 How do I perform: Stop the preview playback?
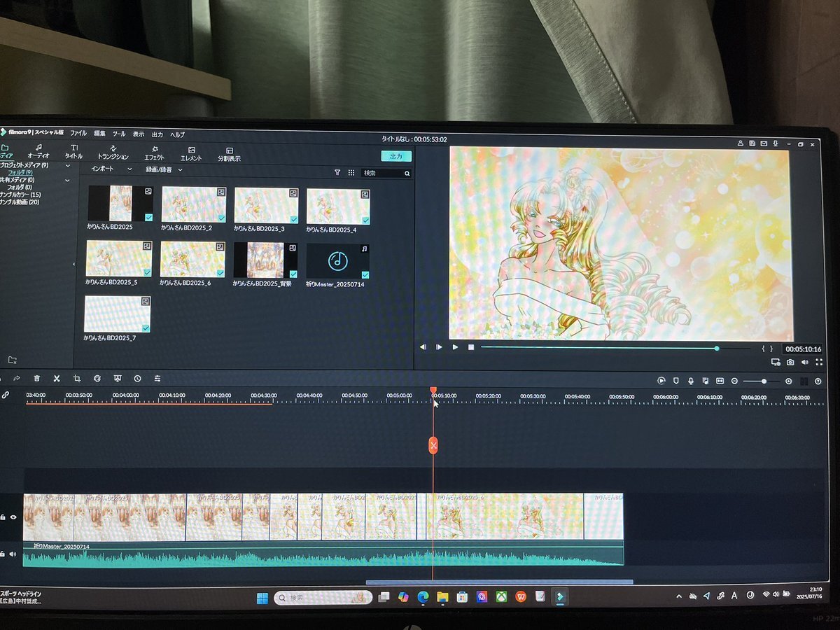[x=471, y=347]
